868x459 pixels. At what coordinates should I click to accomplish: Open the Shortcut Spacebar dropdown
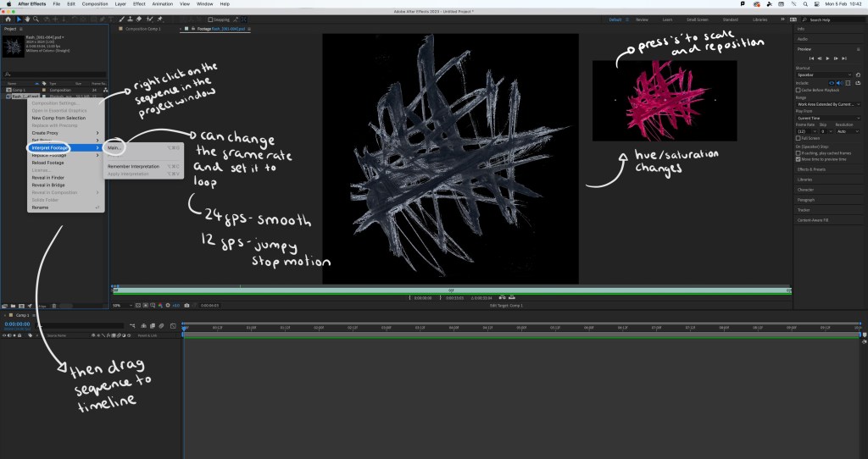tap(824, 75)
